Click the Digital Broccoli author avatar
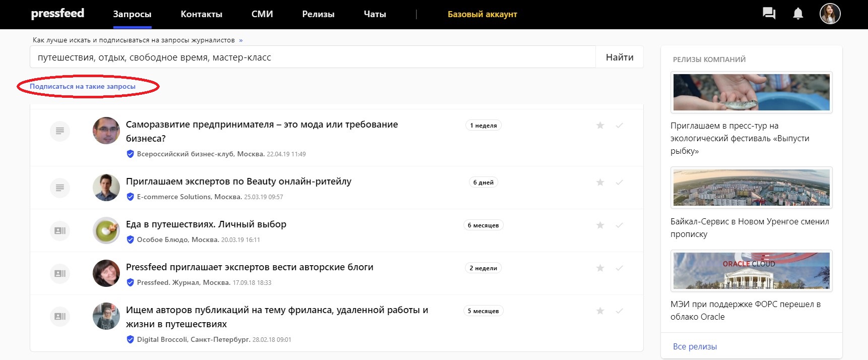Screen dimensions: 868x360 click(106, 316)
